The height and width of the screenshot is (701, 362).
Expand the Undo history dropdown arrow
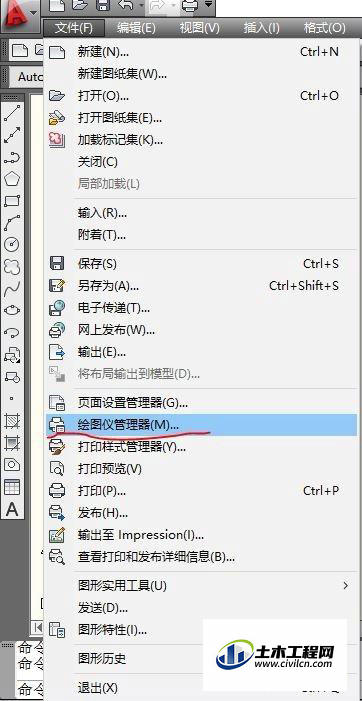[x=141, y=6]
